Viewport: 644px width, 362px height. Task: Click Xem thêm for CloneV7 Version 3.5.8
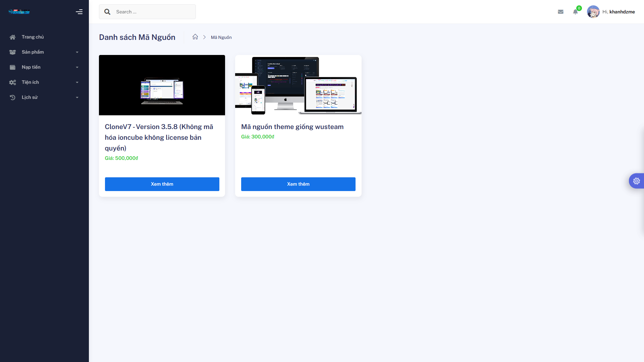pos(162,184)
